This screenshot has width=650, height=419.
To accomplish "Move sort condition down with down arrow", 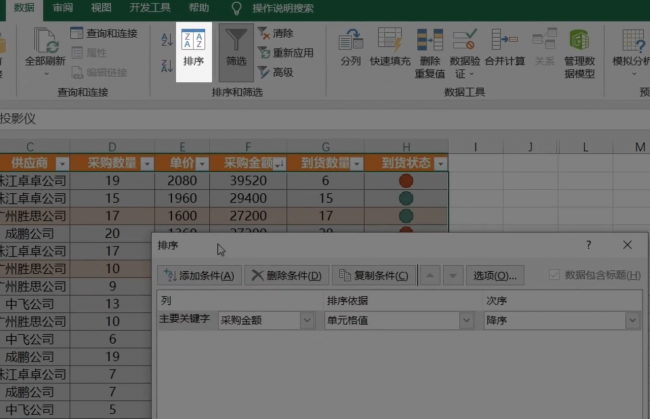I will [x=453, y=276].
